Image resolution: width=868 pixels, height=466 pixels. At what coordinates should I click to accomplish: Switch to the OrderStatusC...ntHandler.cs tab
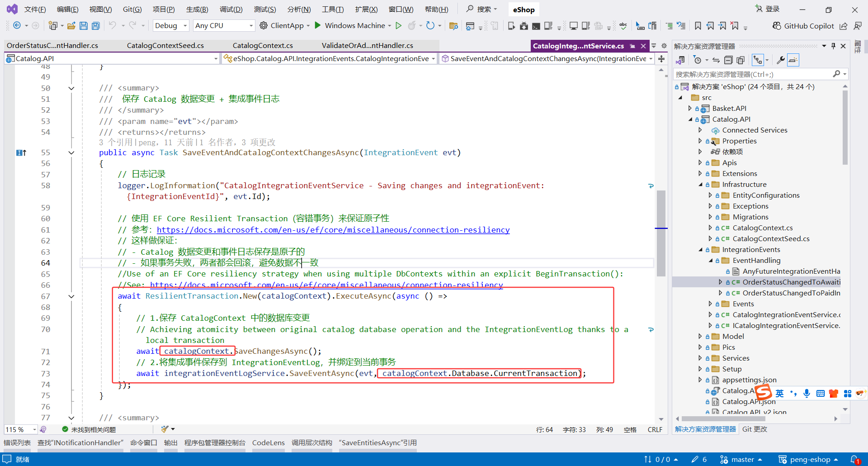coord(52,46)
